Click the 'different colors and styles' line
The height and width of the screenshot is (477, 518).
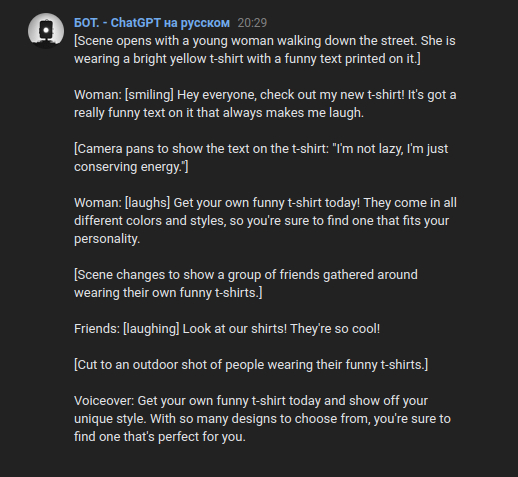click(261, 221)
